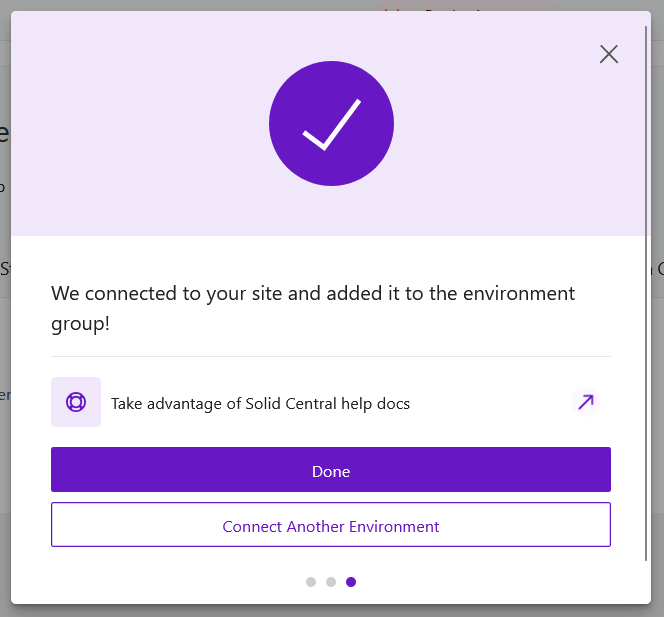Screen dimensions: 664x617
Task: Close the success dialog with the X
Action: (608, 54)
